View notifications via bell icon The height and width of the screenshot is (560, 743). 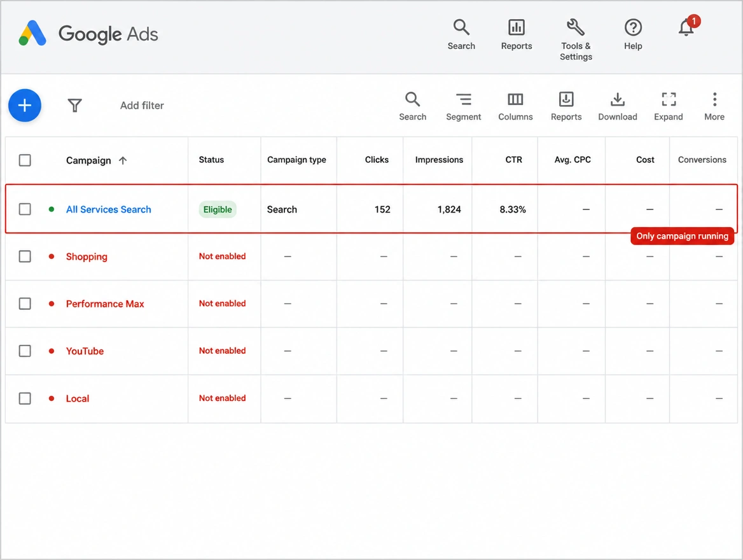[x=686, y=27]
